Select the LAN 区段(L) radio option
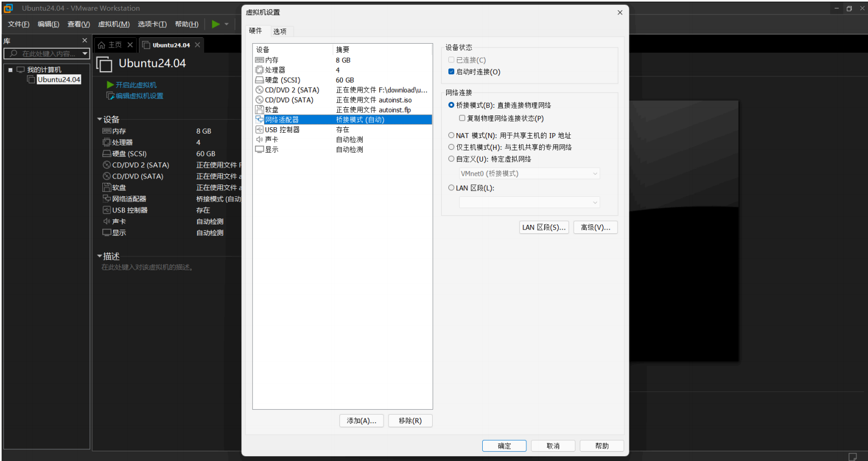This screenshot has height=461, width=868. [x=451, y=188]
